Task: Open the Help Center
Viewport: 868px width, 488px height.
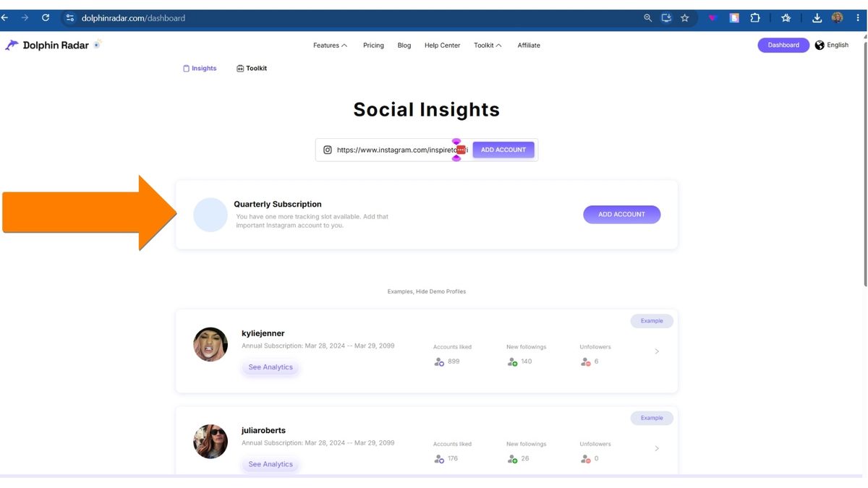Action: (442, 45)
